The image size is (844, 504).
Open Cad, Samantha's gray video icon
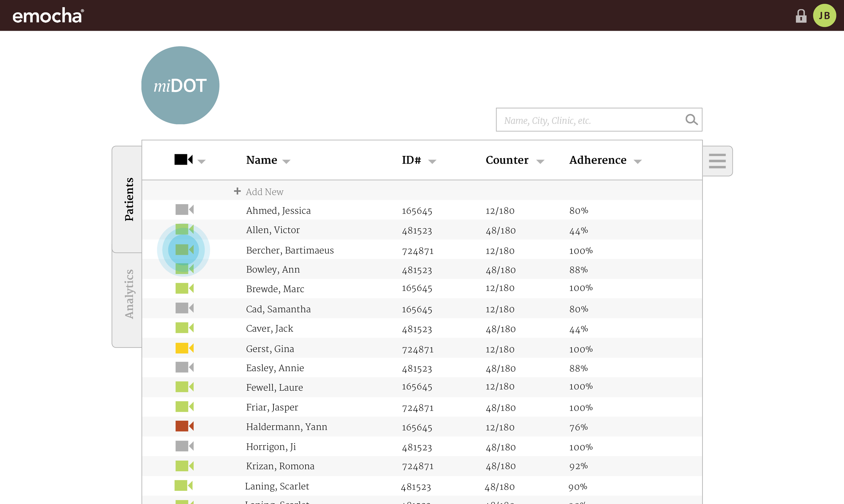[x=184, y=308]
